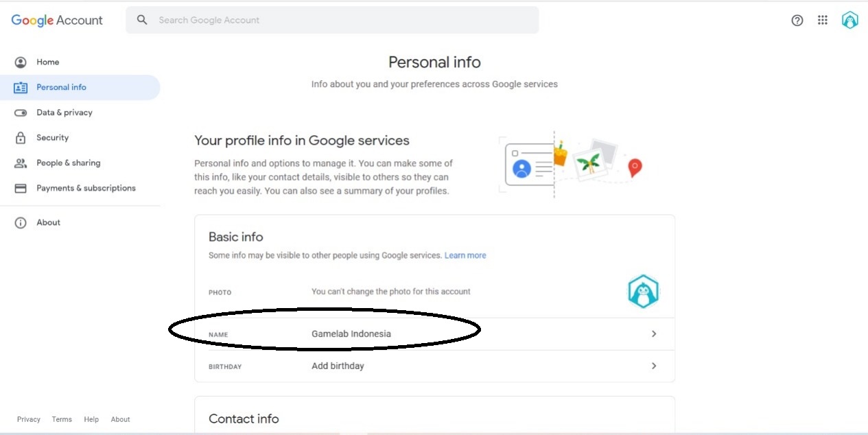Open the Privacy footer link
Viewport: 868px width, 435px height.
pyautogui.click(x=29, y=419)
